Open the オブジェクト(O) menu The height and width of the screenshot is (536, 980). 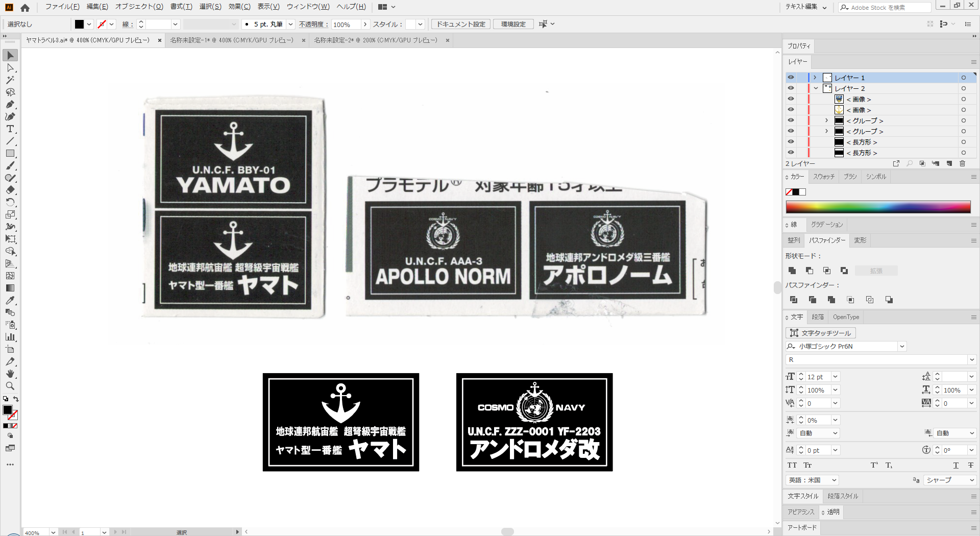pos(139,7)
